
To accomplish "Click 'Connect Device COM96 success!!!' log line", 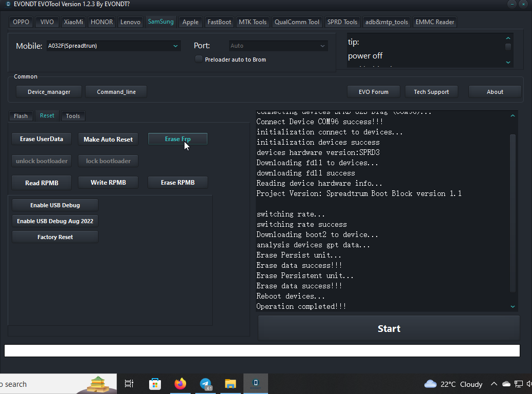I will [x=320, y=122].
